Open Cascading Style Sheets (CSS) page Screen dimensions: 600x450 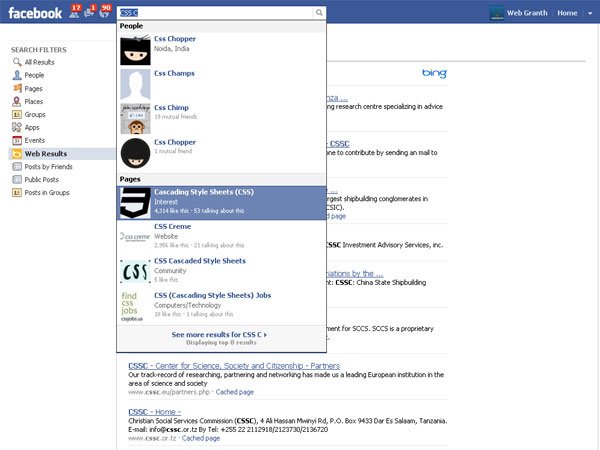221,203
